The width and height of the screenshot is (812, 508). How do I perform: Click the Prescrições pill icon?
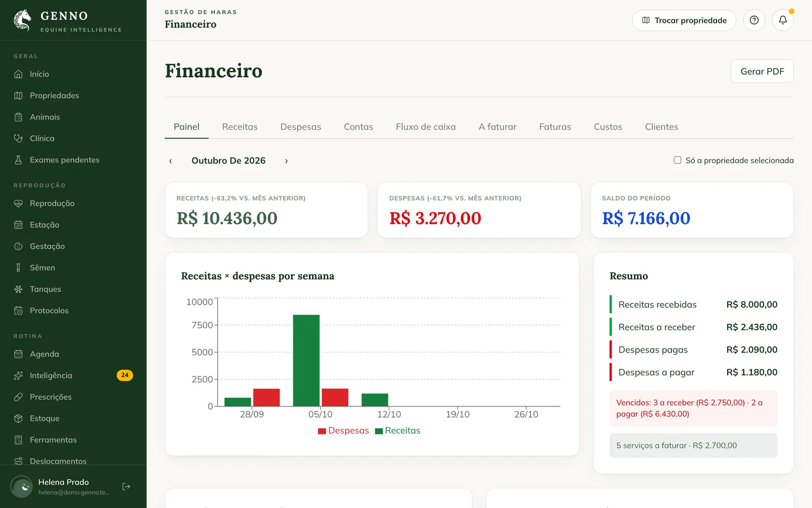click(x=18, y=397)
